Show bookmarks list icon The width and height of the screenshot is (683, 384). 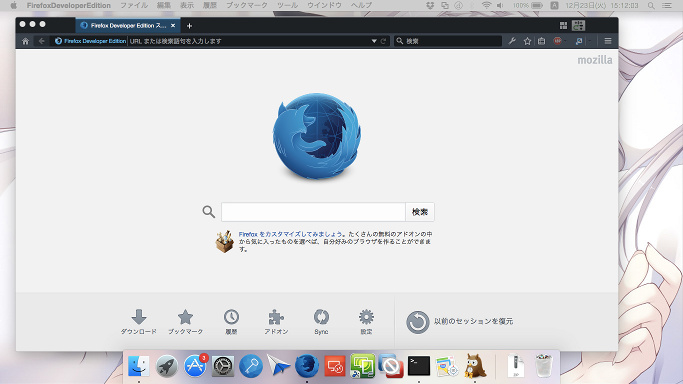tap(541, 41)
